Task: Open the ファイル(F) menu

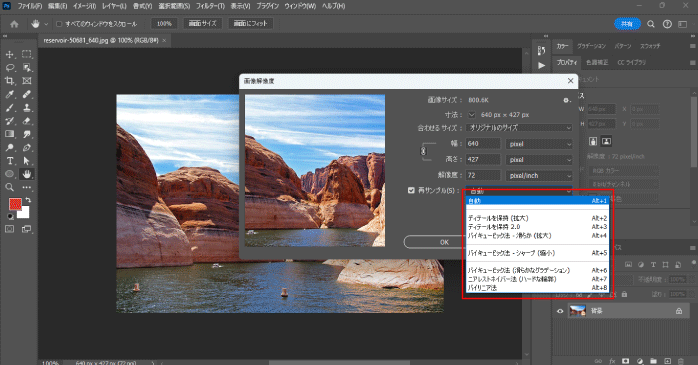Action: (x=30, y=6)
